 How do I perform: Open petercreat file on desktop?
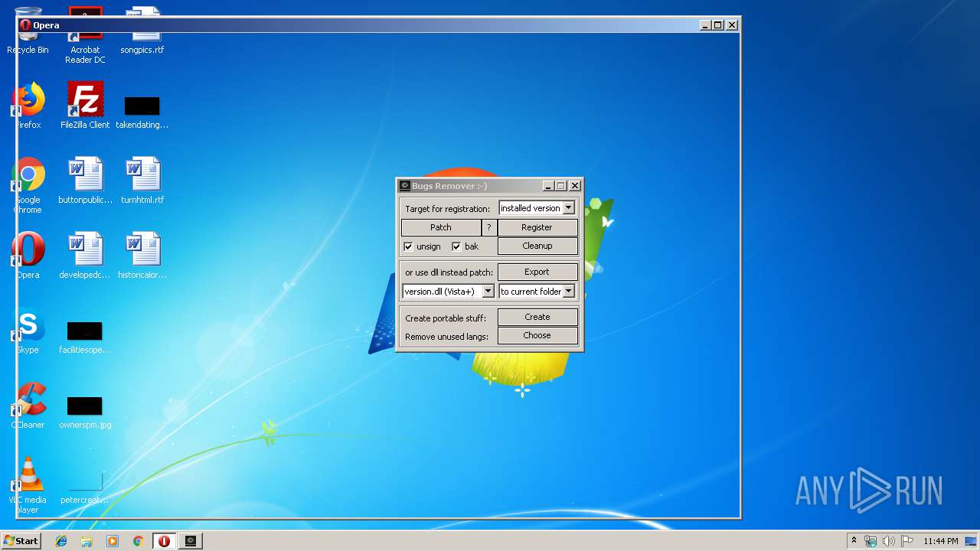pyautogui.click(x=85, y=488)
